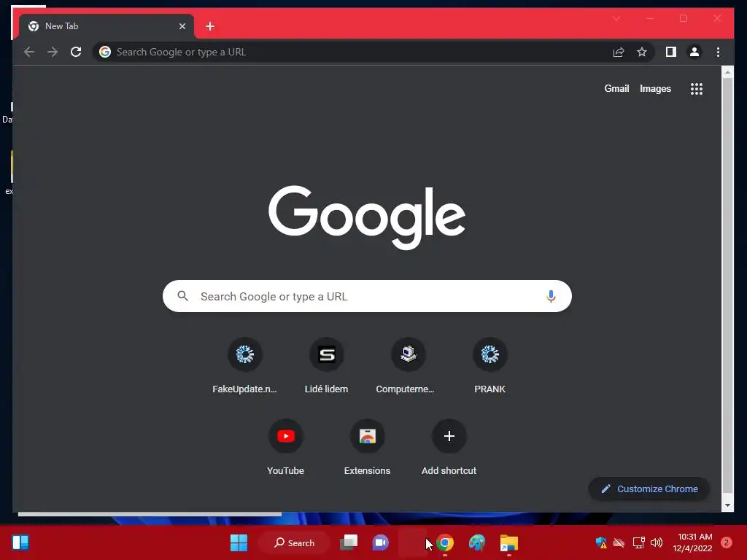The width and height of the screenshot is (747, 560).
Task: Open the share this page icon
Action: pos(619,52)
